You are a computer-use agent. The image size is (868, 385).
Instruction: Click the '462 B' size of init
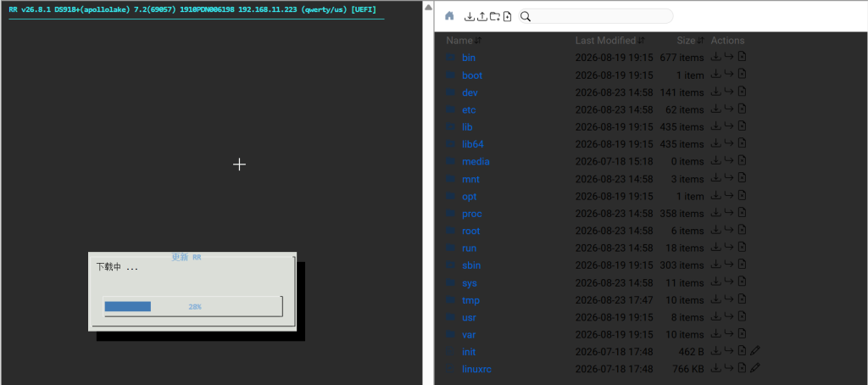pyautogui.click(x=691, y=352)
